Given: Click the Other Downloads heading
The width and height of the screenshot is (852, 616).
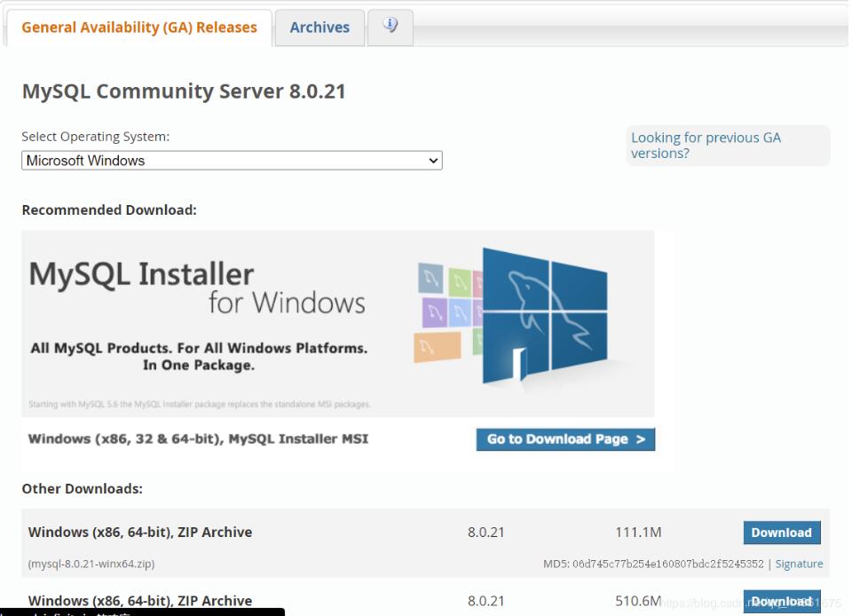Looking at the screenshot, I should [x=82, y=489].
